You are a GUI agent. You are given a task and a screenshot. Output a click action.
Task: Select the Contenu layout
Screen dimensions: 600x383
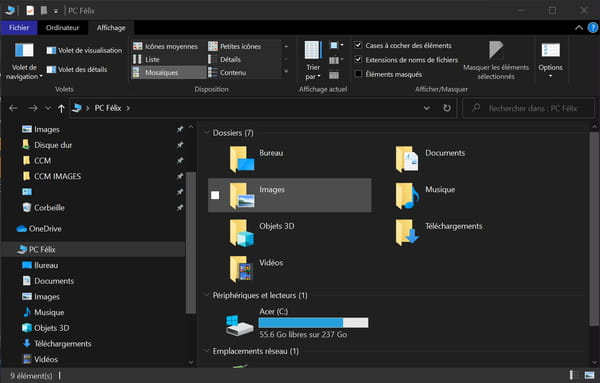tap(227, 72)
